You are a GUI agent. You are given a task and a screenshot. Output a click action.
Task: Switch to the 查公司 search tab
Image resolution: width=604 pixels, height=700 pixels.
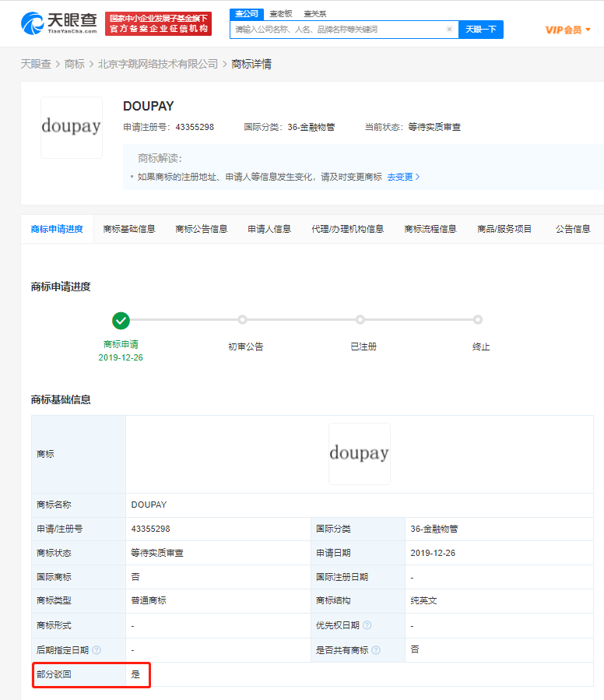(247, 14)
